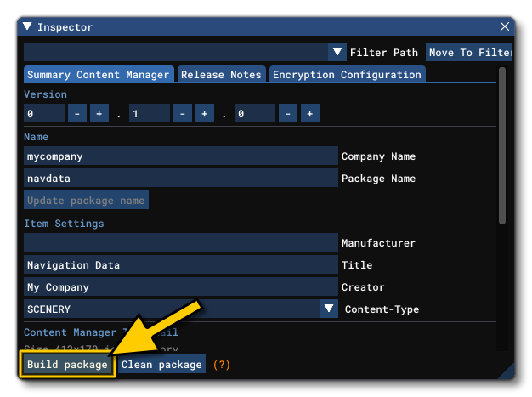The height and width of the screenshot is (397, 532).
Task: Click the Company Name input field
Action: pyautogui.click(x=180, y=156)
